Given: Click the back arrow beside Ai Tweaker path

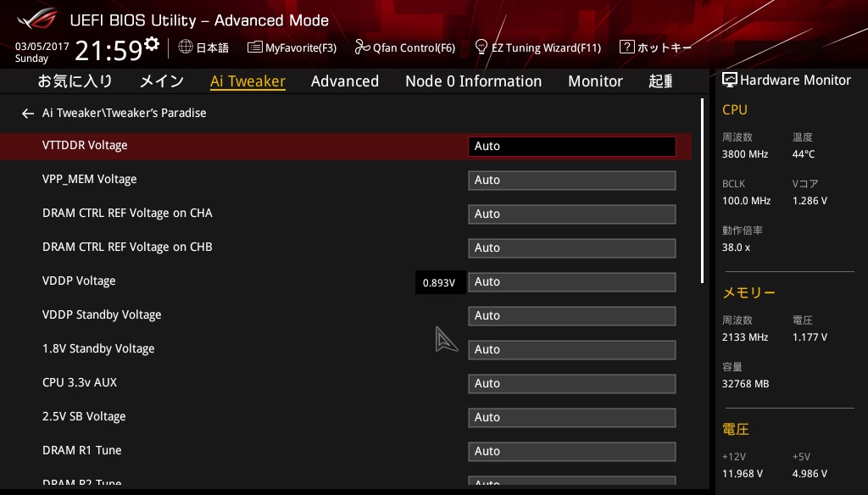Looking at the screenshot, I should [27, 113].
